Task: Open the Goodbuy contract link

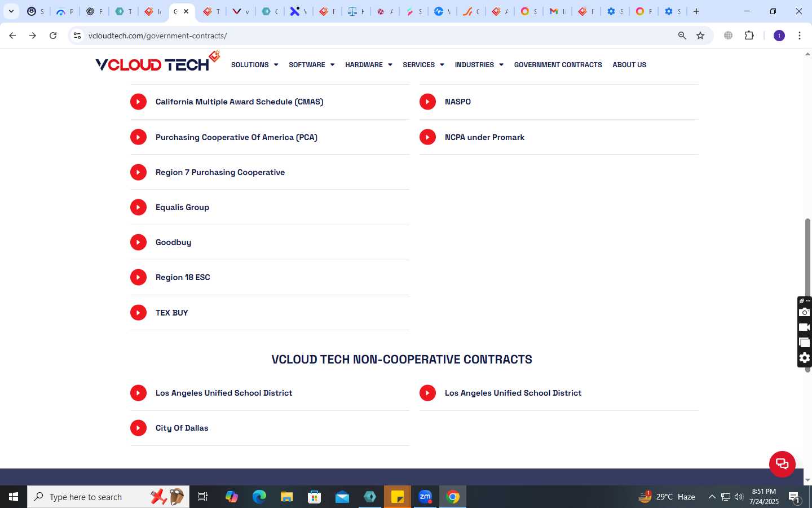Action: (173, 242)
